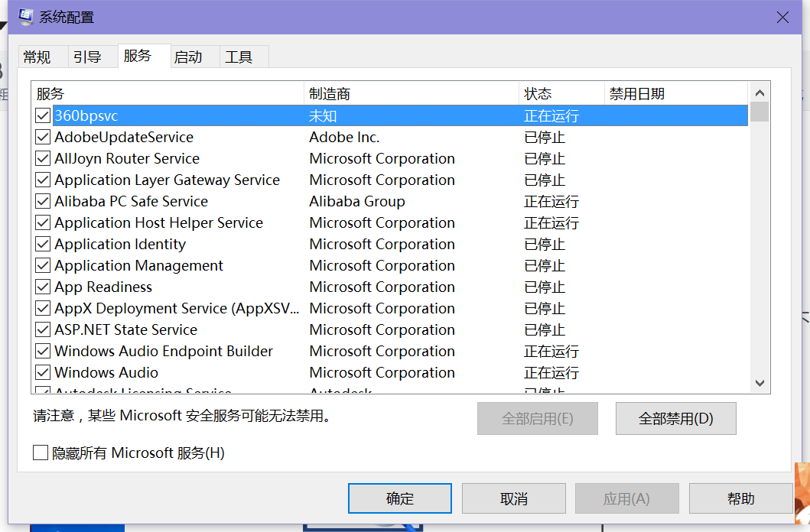Screen dimensions: 810x532
Task: Uncheck the AdobeUpdateService checkbox
Action: click(x=43, y=138)
